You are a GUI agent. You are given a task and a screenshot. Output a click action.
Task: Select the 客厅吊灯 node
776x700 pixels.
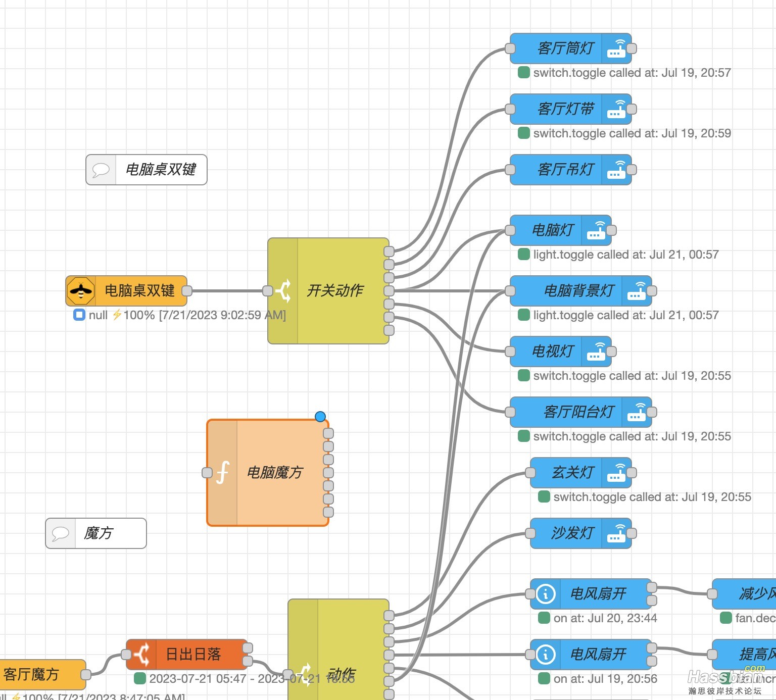click(571, 170)
